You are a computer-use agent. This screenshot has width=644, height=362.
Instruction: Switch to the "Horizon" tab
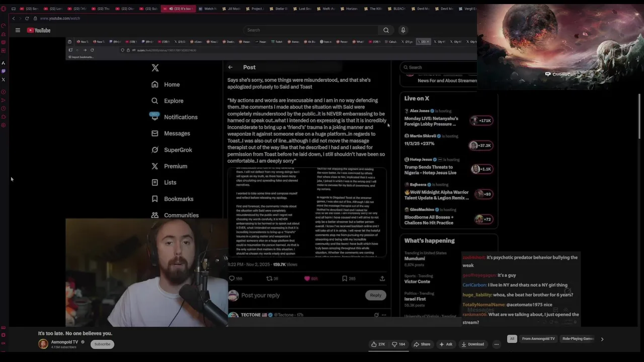[349, 9]
